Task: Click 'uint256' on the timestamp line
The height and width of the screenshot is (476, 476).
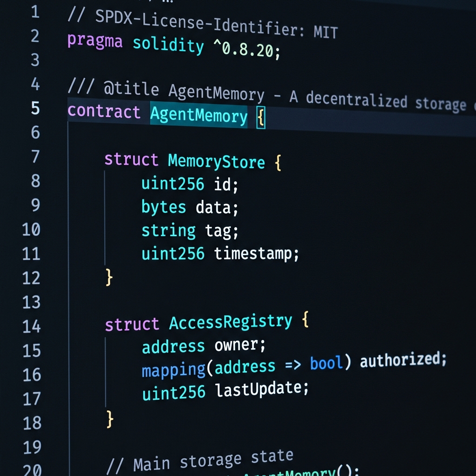Action: click(173, 254)
